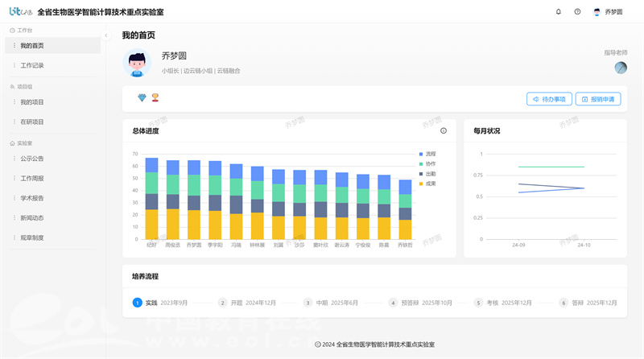Click the 每月状况 card title
644x359 pixels.
(487, 131)
